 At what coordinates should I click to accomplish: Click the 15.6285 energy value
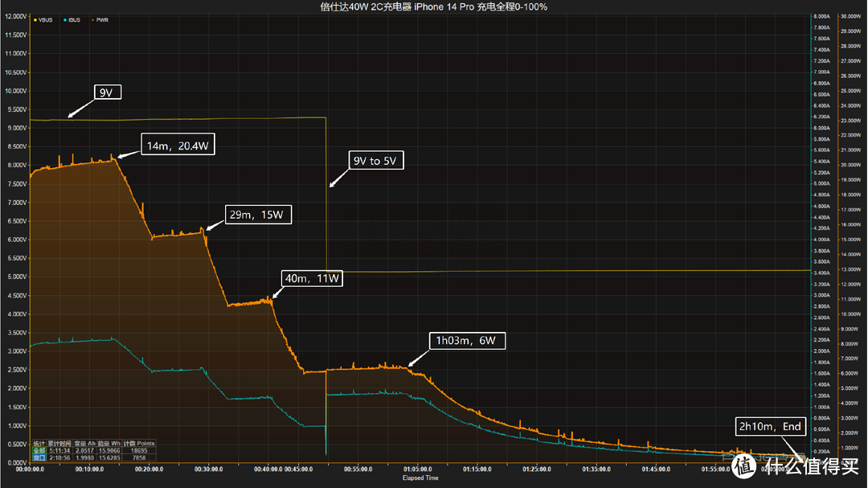click(109, 457)
